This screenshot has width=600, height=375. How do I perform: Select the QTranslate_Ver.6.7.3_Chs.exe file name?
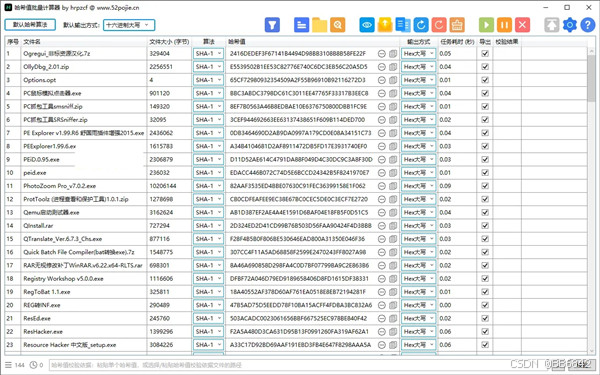tap(63, 239)
